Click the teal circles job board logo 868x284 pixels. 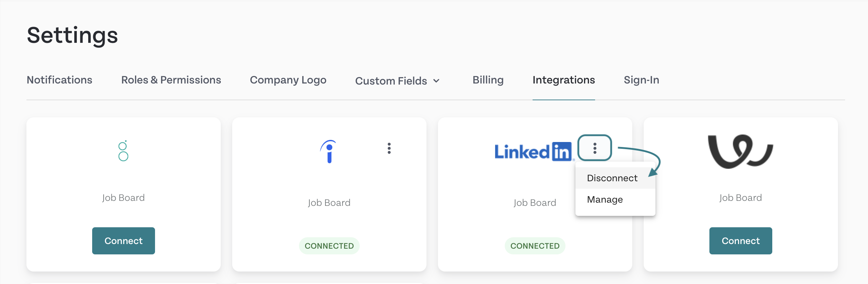123,151
